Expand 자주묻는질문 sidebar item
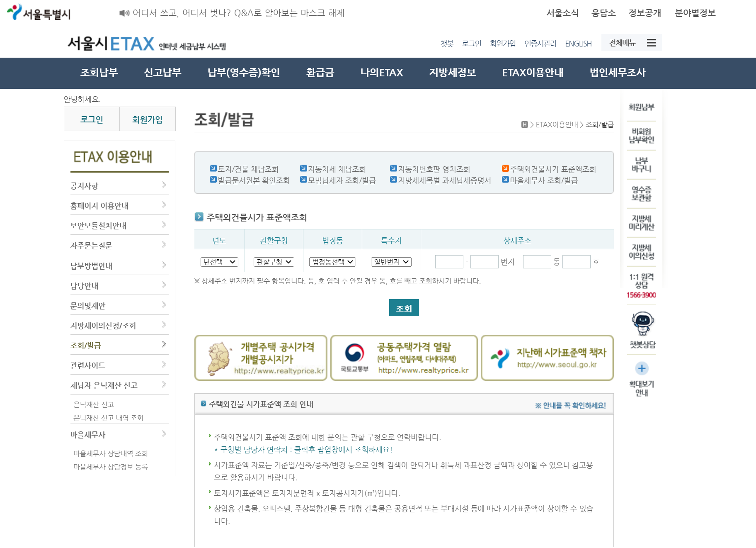 point(119,245)
